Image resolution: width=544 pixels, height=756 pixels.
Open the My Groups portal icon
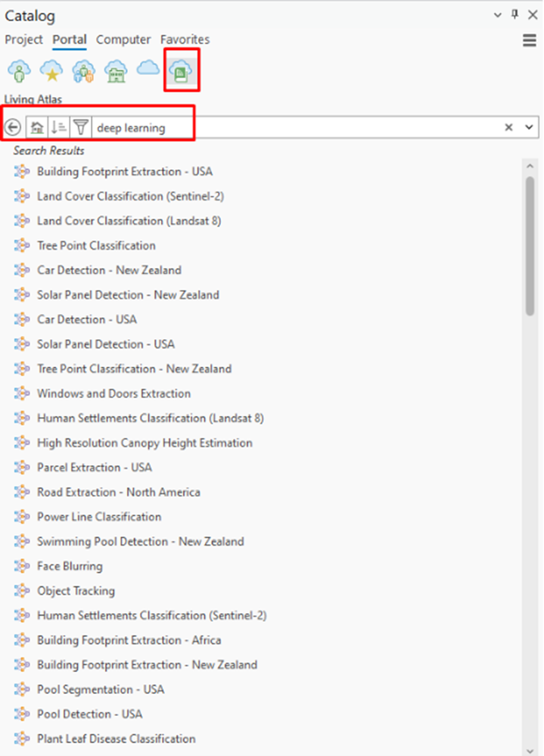(82, 71)
